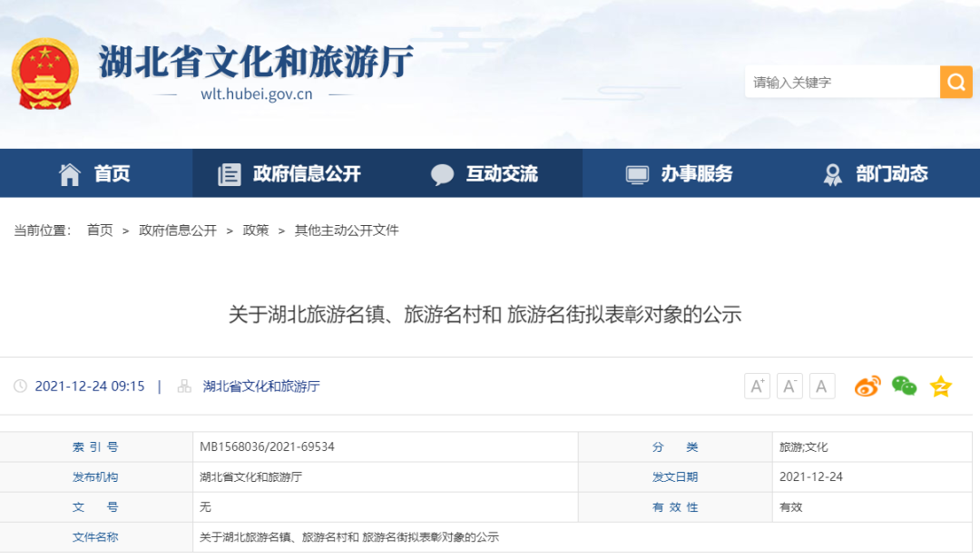
Task: Increase font size with A+ button
Action: (x=757, y=387)
